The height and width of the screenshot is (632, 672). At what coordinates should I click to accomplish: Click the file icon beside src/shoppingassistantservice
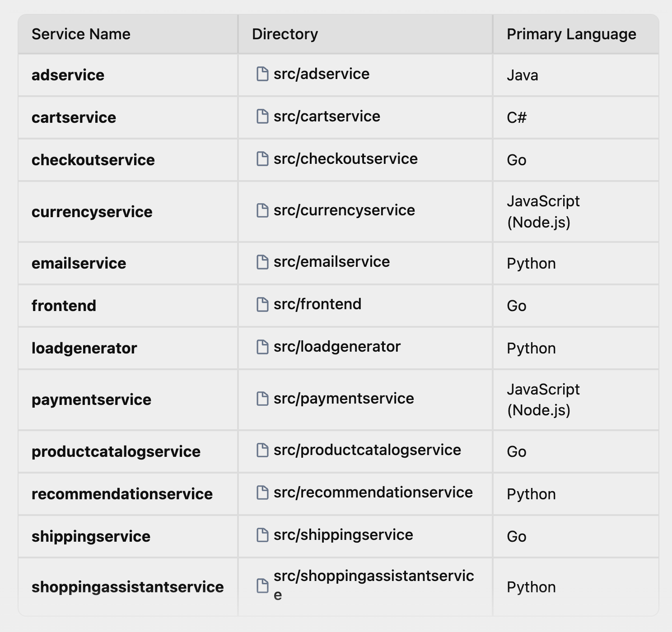(x=262, y=586)
